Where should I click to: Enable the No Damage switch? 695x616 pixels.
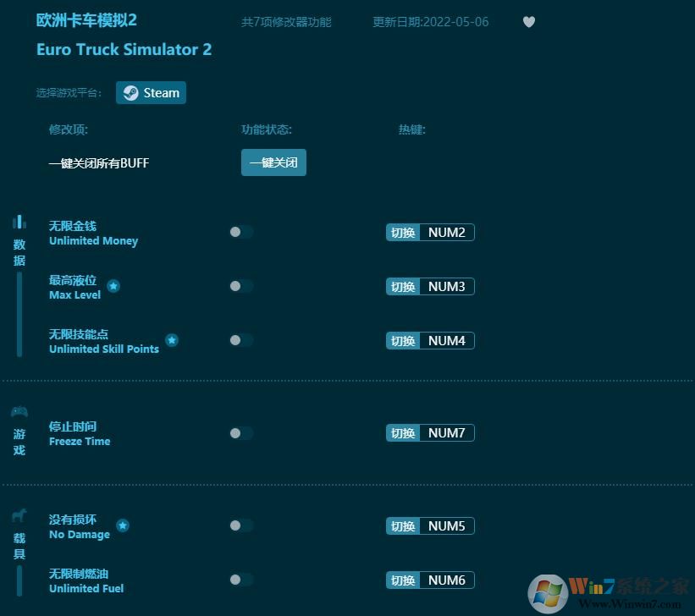click(241, 525)
